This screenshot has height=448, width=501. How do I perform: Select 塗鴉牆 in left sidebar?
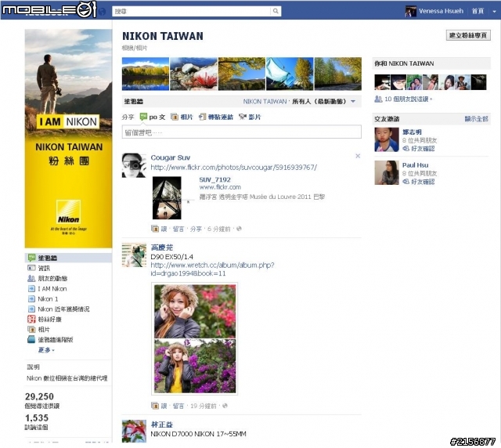point(68,258)
